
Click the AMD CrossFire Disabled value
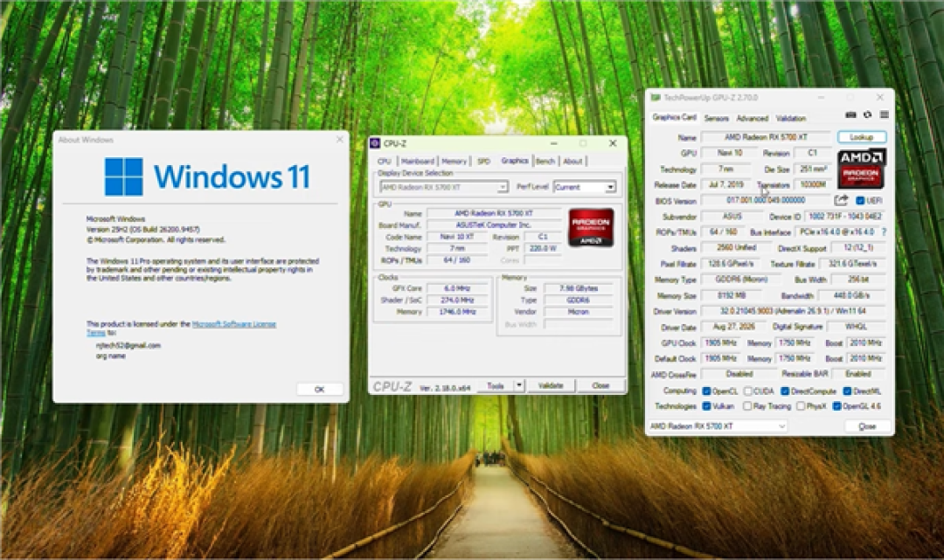coord(739,374)
